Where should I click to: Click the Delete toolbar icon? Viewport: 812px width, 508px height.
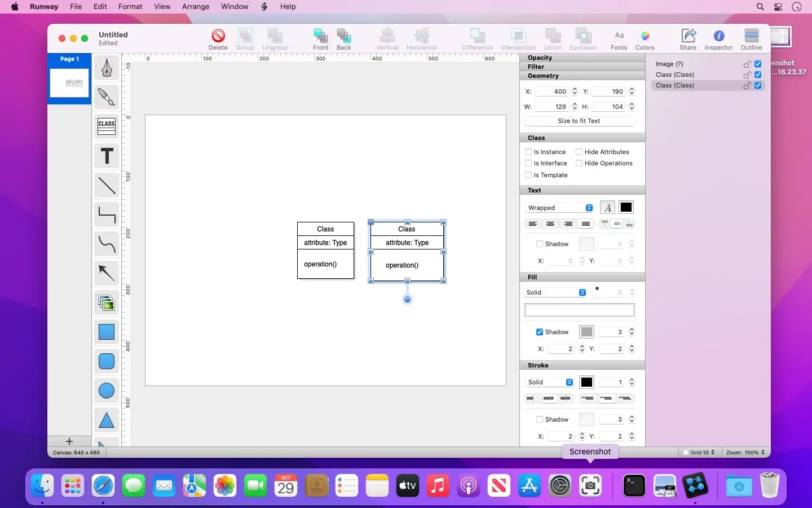coord(218,40)
